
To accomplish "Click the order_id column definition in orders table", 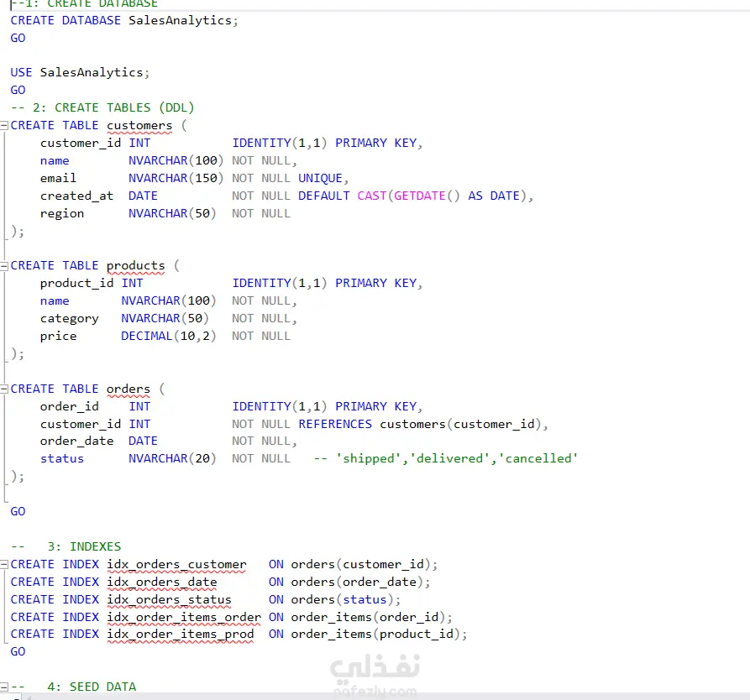I will click(x=70, y=406).
